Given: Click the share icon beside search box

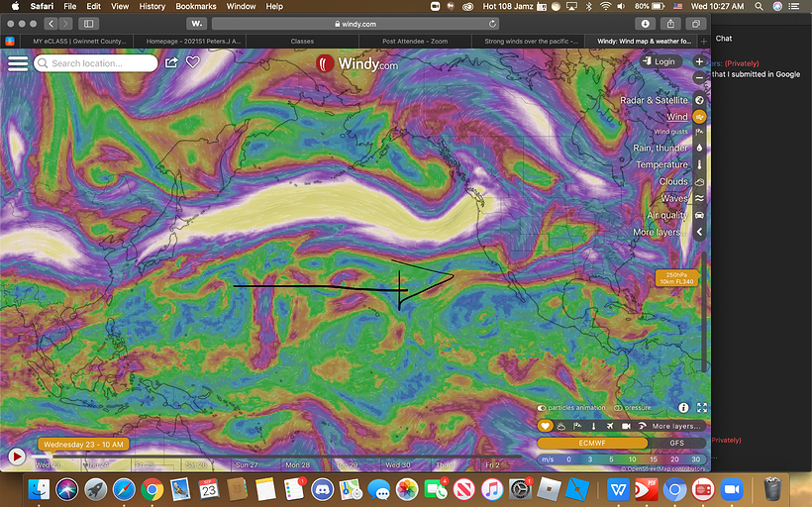Looking at the screenshot, I should click(x=171, y=62).
